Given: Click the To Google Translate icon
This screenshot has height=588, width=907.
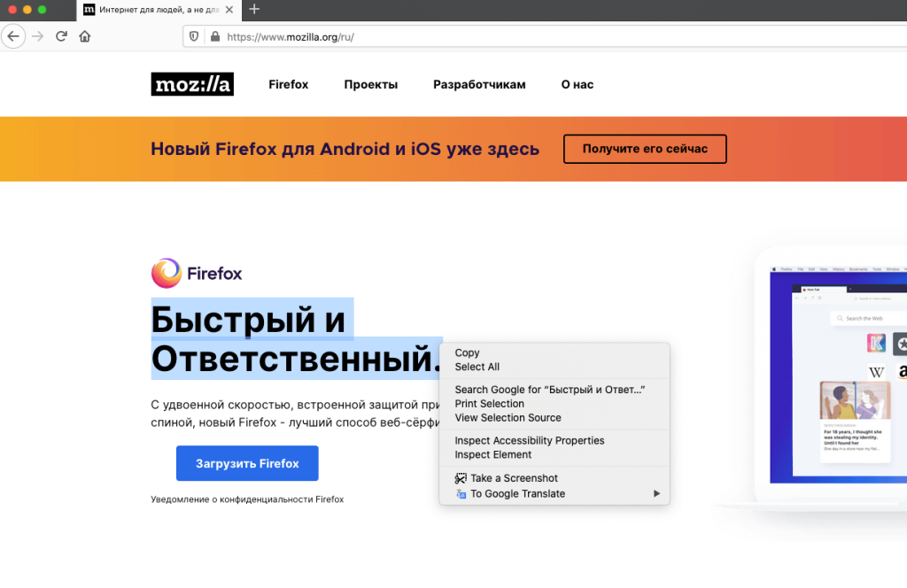Looking at the screenshot, I should coord(461,494).
